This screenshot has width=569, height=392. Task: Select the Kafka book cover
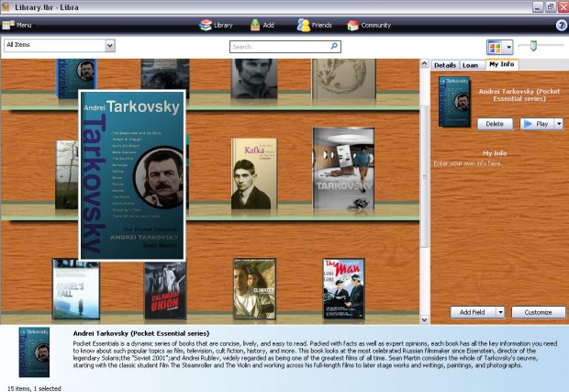point(254,174)
